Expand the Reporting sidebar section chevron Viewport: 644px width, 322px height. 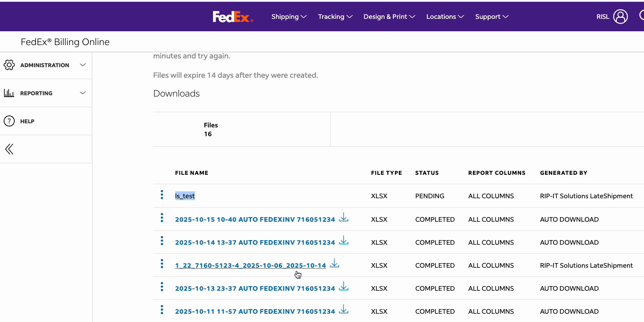[x=83, y=93]
